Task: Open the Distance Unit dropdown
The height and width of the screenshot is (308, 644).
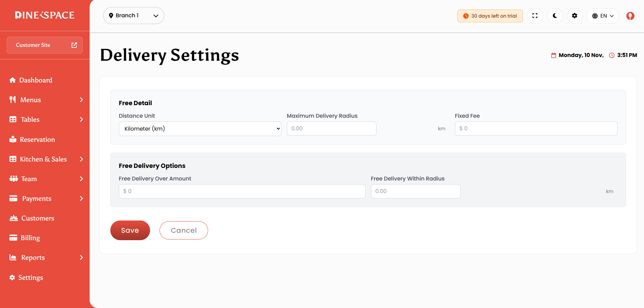Action: pyautogui.click(x=200, y=129)
